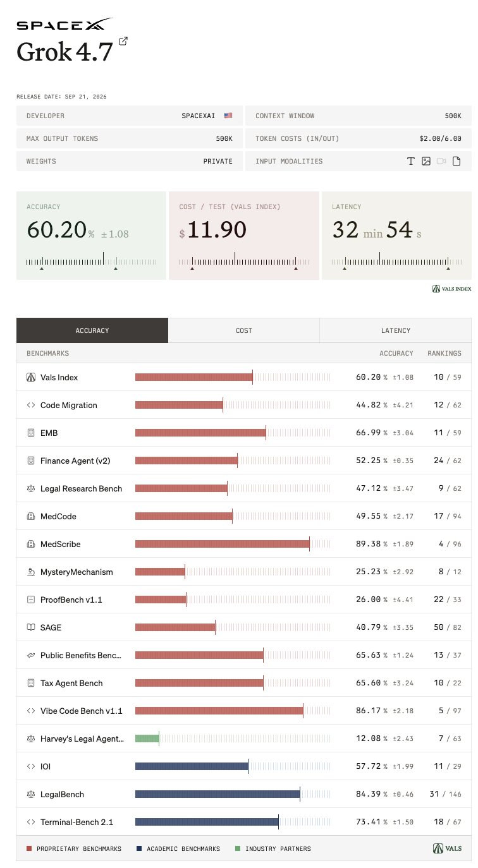Click the PRIVATE weights value

point(218,161)
